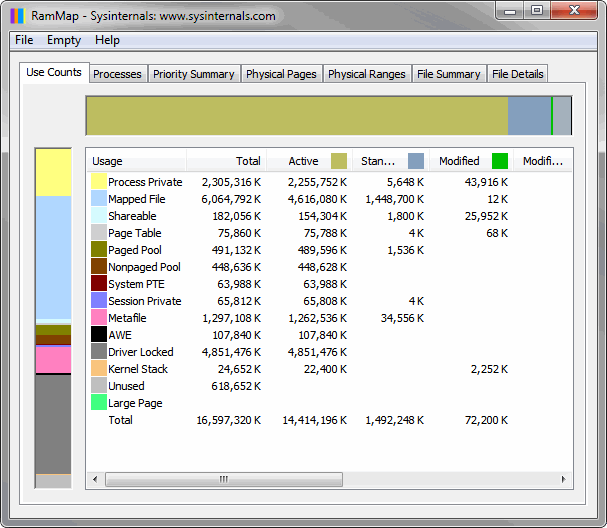The height and width of the screenshot is (528, 607).
Task: Select the Process Private row label
Action: pos(145,182)
